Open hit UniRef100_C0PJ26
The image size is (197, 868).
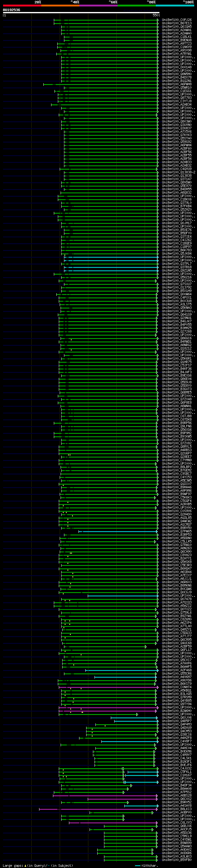176,20
